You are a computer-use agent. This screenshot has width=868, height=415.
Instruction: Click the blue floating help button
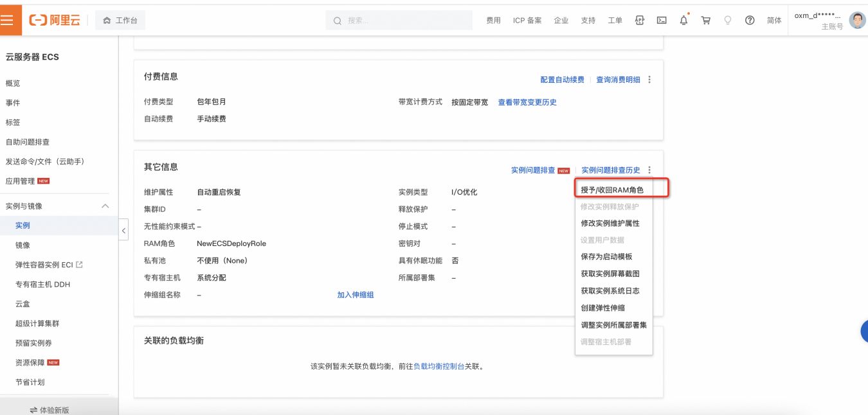pyautogui.click(x=864, y=331)
